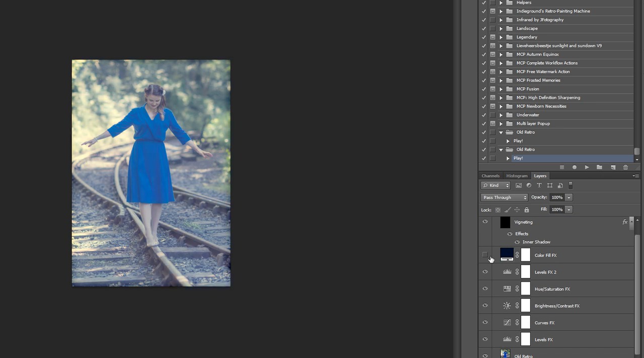Expand the Multi layer Popup set
The image size is (644, 358).
pyautogui.click(x=501, y=124)
